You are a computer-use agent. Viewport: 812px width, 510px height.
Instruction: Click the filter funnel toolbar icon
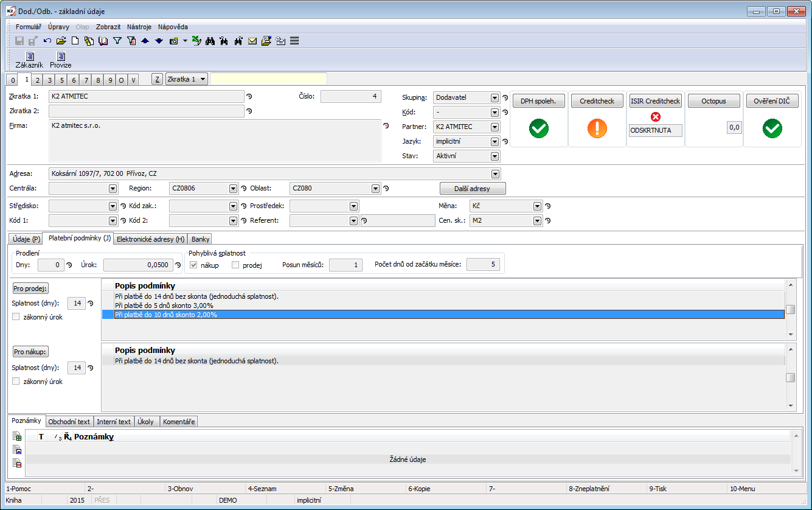coord(117,41)
